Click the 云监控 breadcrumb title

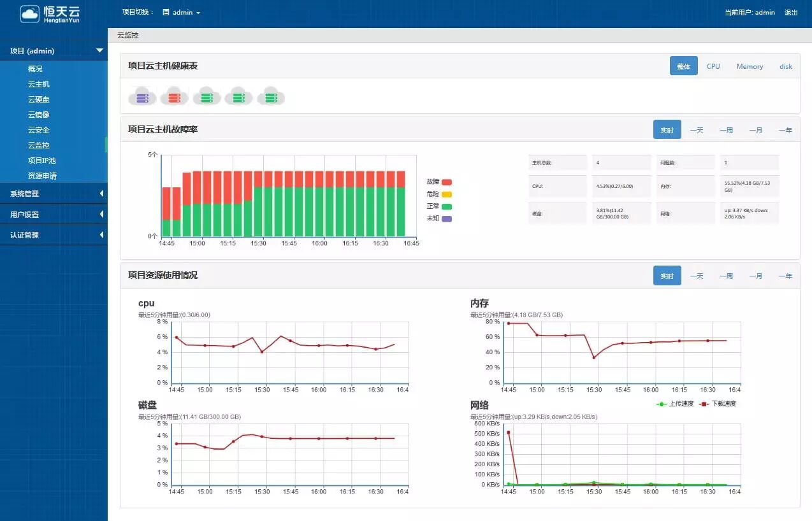127,36
